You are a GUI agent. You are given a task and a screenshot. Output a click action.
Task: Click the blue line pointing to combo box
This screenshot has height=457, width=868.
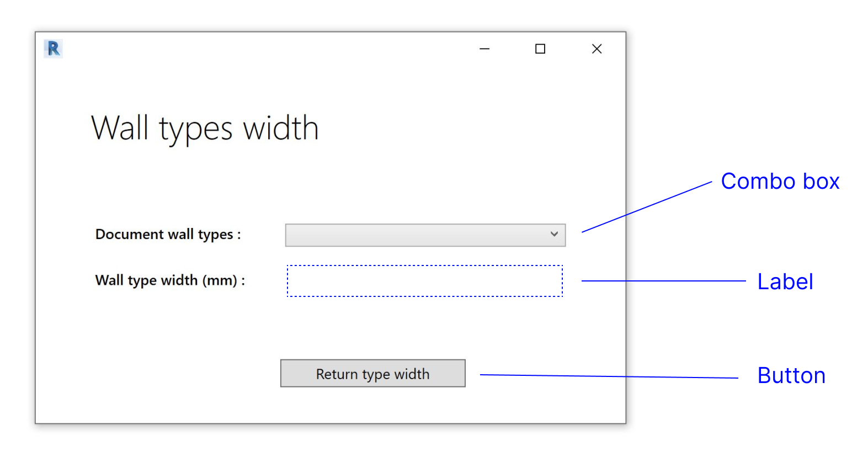647,207
